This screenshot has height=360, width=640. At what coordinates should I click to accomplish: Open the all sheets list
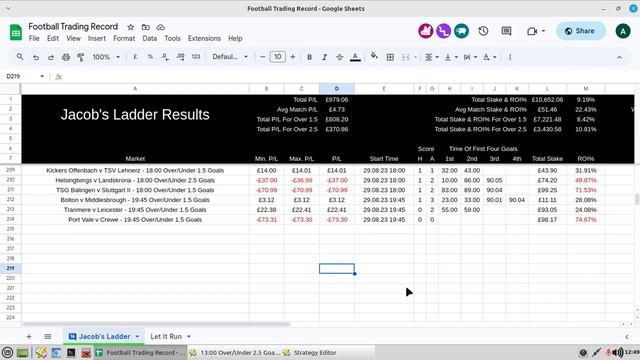[x=48, y=336]
